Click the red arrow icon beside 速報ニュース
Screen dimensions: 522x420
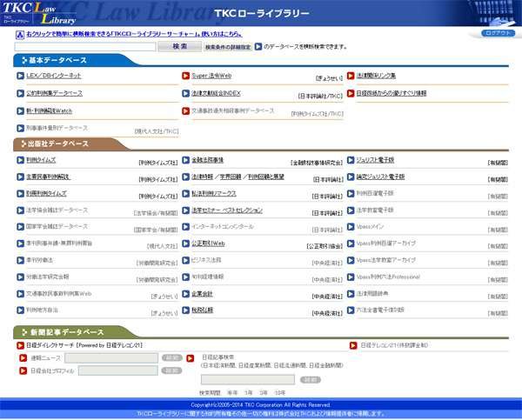click(x=23, y=358)
